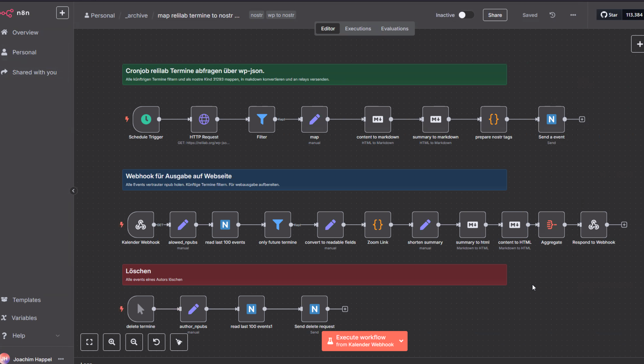Open workflow history icon
644x364 pixels.
click(552, 15)
